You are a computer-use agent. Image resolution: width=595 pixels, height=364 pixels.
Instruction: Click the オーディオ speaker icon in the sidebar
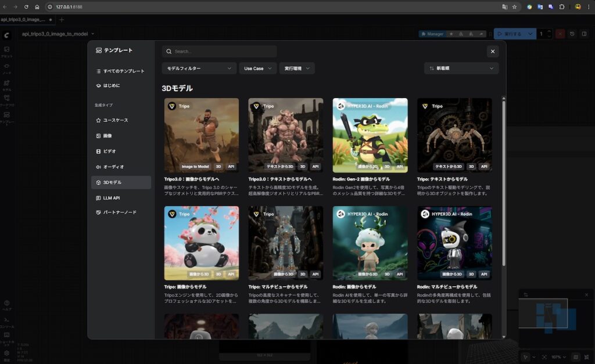pyautogui.click(x=98, y=167)
